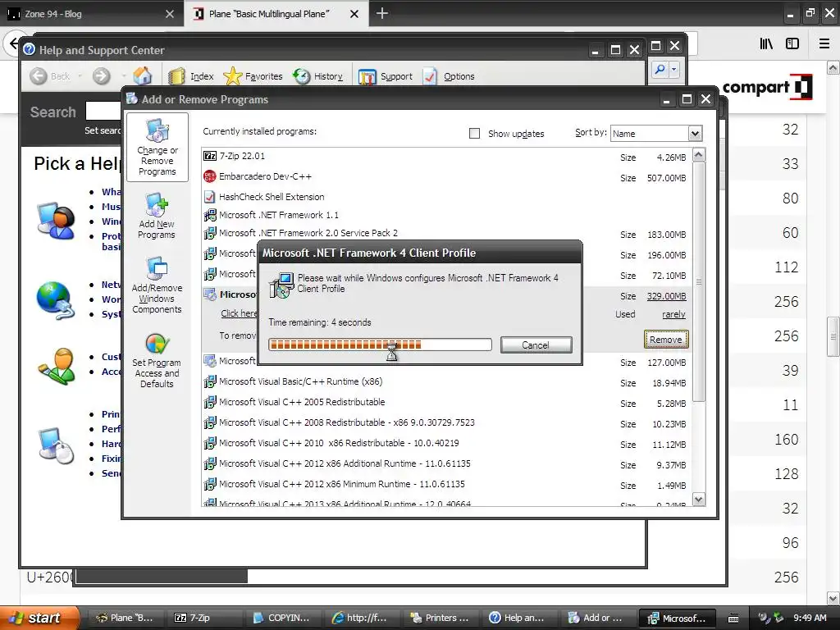Click the 'Click here' support link
This screenshot has width=840, height=630.
tap(239, 313)
